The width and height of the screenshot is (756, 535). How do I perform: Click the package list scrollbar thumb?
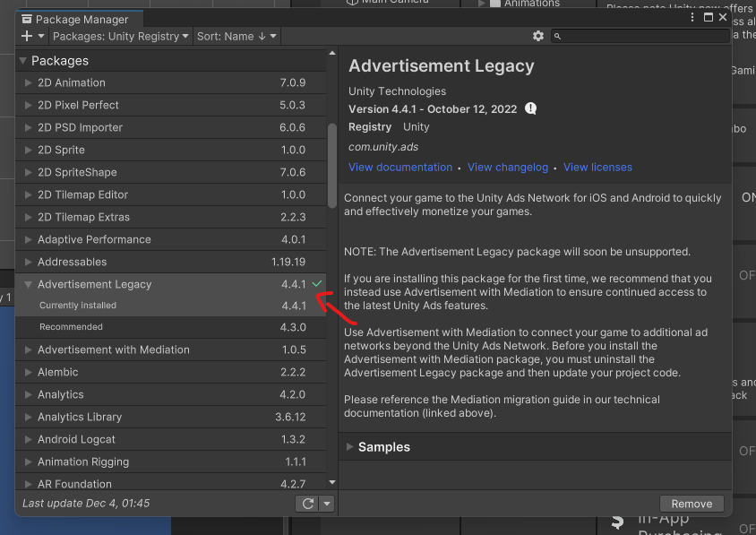pos(332,166)
